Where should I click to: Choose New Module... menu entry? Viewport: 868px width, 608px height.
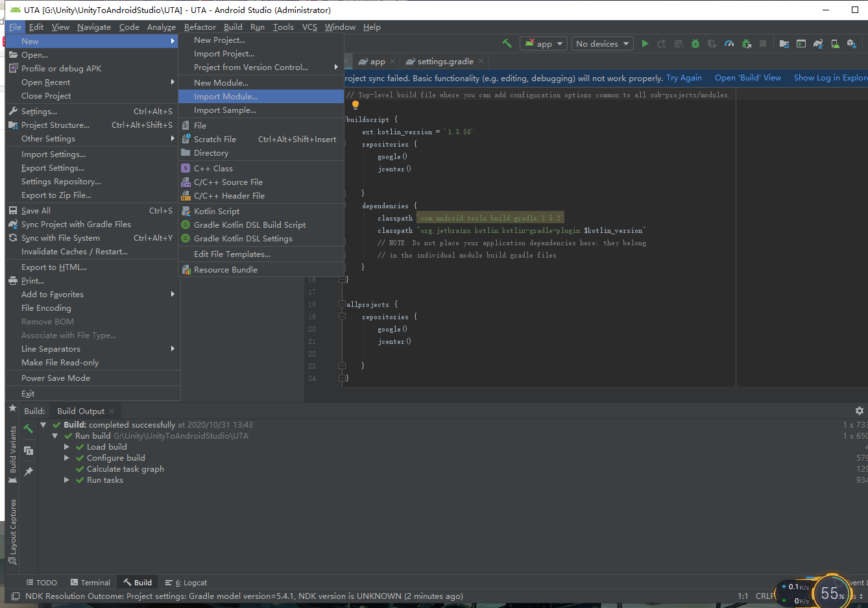261,83
